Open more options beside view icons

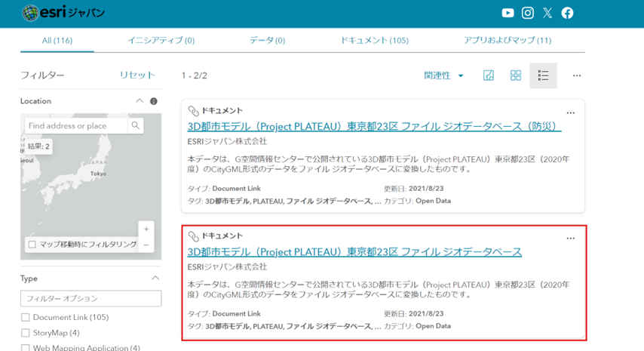[x=577, y=75]
